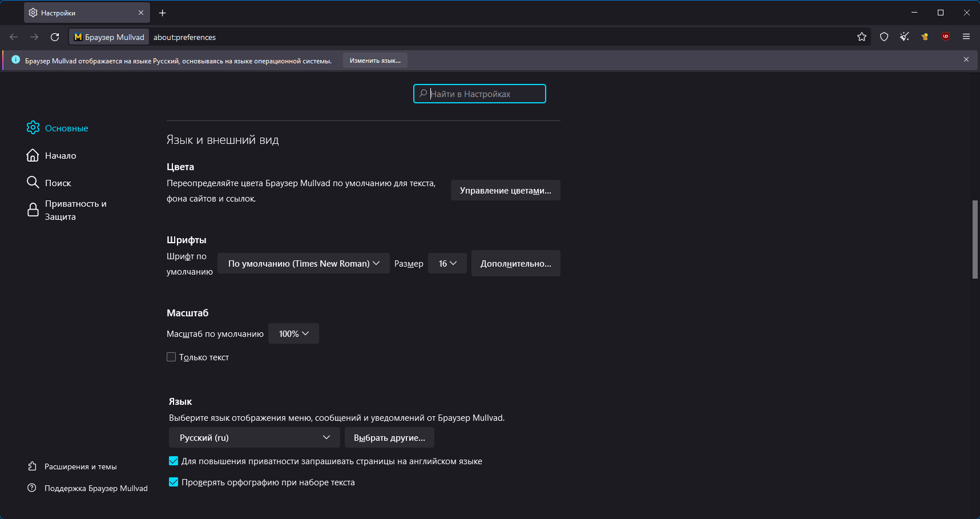This screenshot has height=519, width=980.
Task: Click the Расширения и темы puzzle icon
Action: pos(33,466)
